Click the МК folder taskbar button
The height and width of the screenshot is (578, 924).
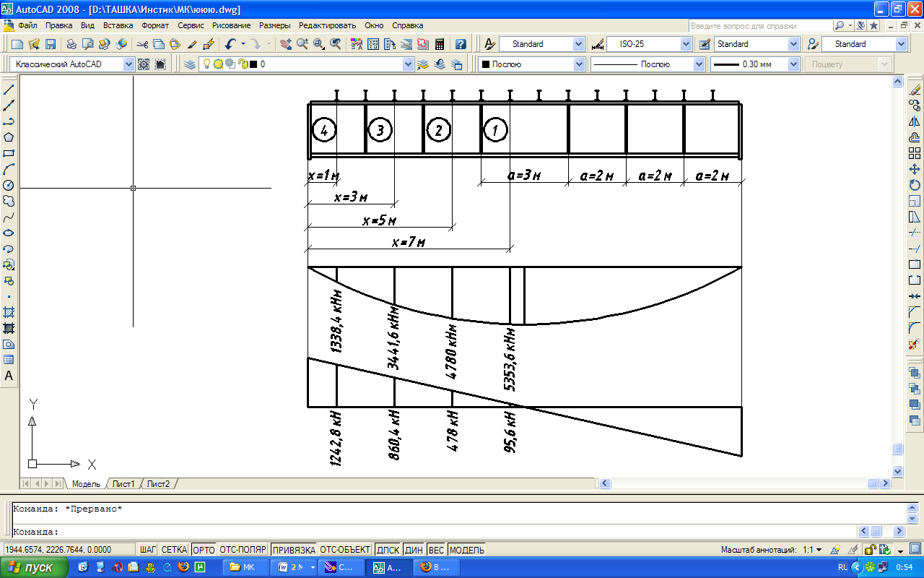pos(243,567)
